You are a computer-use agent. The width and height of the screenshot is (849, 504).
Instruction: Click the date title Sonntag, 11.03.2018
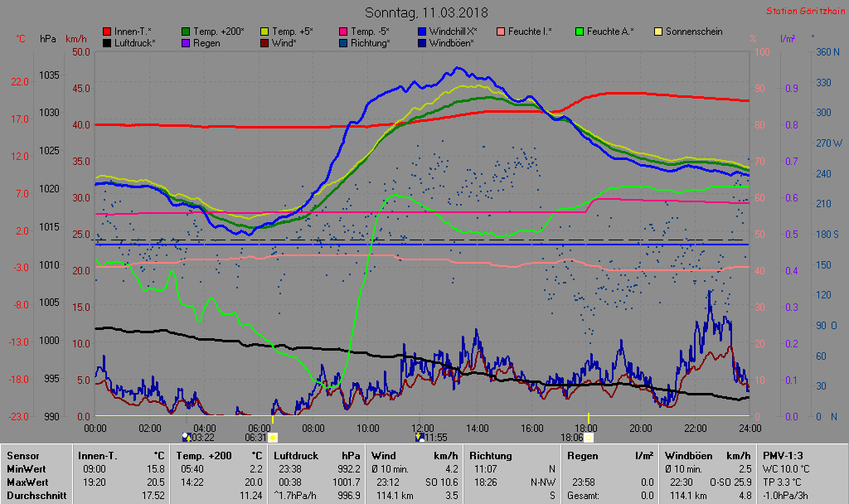[426, 13]
